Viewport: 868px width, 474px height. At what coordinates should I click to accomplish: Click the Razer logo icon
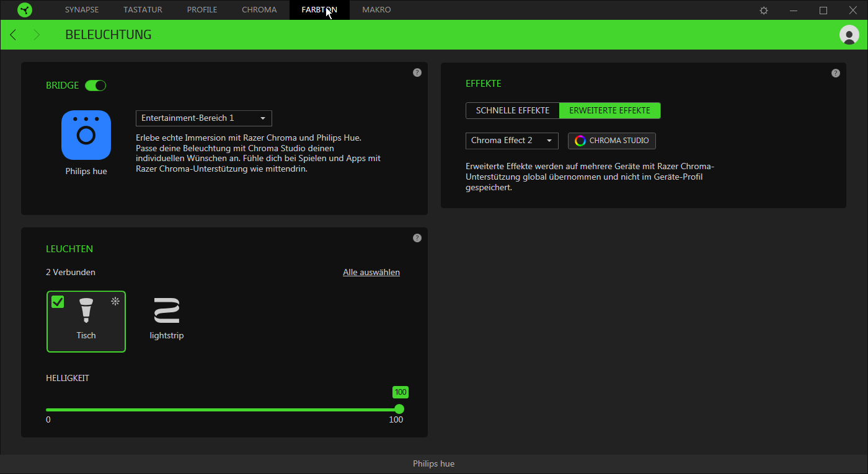pos(25,10)
